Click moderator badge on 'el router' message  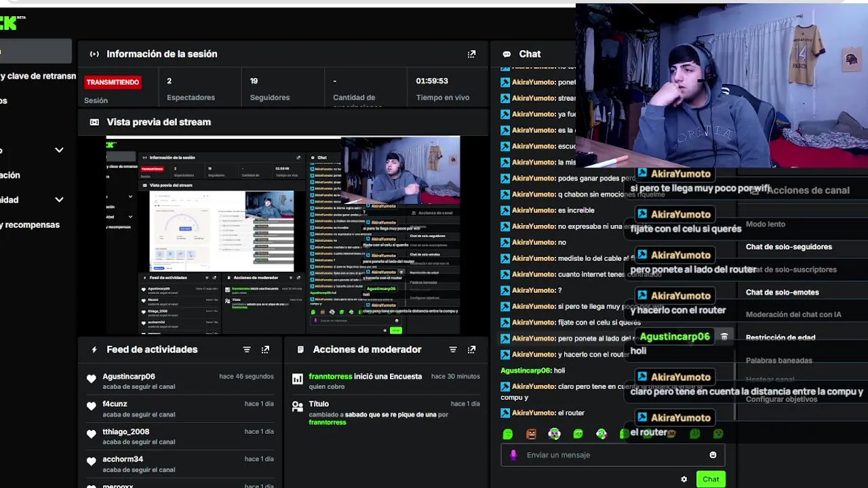tap(505, 413)
